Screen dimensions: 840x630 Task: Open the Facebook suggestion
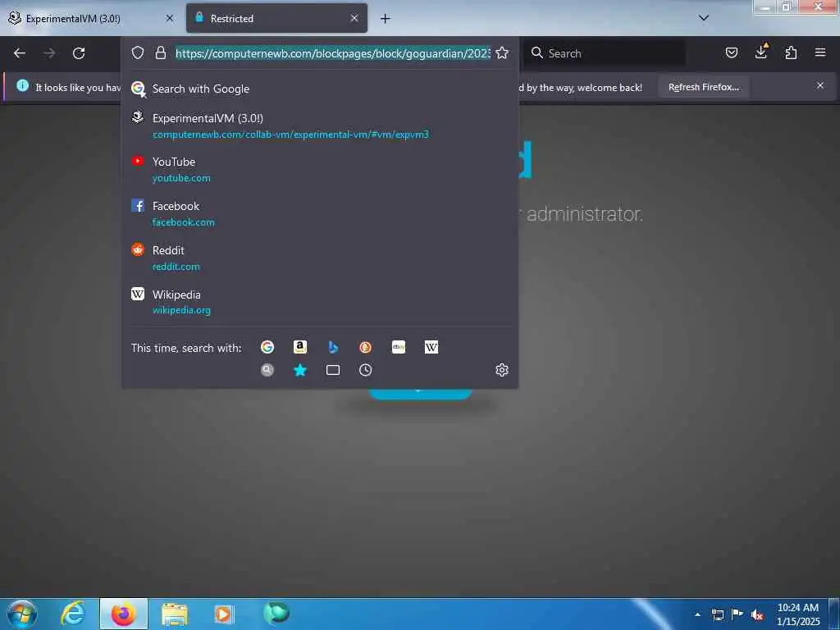[x=320, y=214]
